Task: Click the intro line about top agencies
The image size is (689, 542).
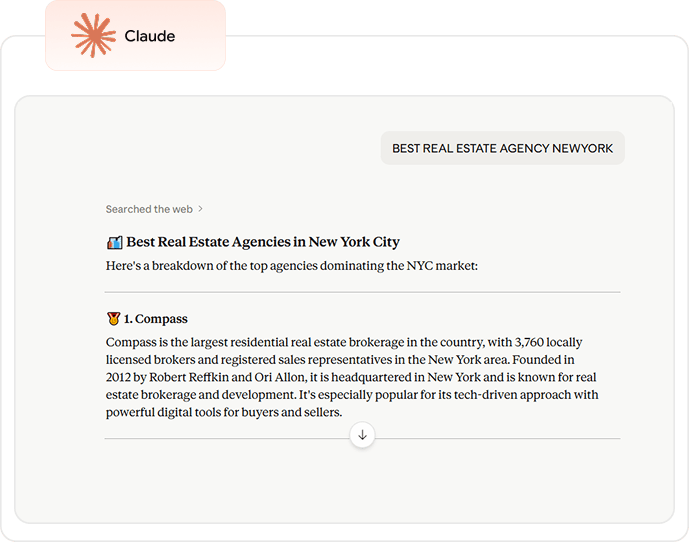Action: (292, 266)
